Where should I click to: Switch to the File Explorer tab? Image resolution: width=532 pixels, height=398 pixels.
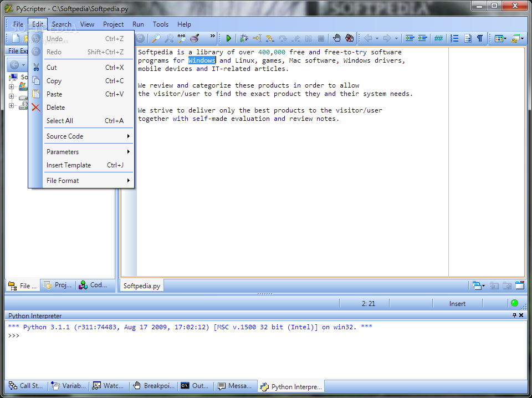coord(23,285)
